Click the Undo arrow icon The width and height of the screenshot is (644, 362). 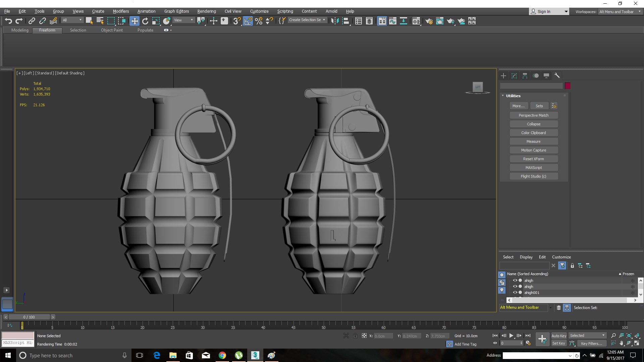tap(8, 21)
